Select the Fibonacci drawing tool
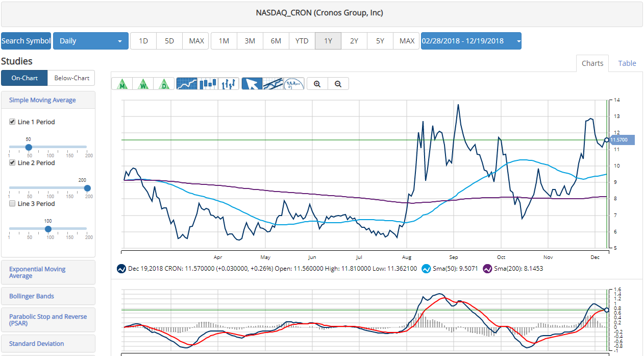644x356 pixels. [x=294, y=84]
